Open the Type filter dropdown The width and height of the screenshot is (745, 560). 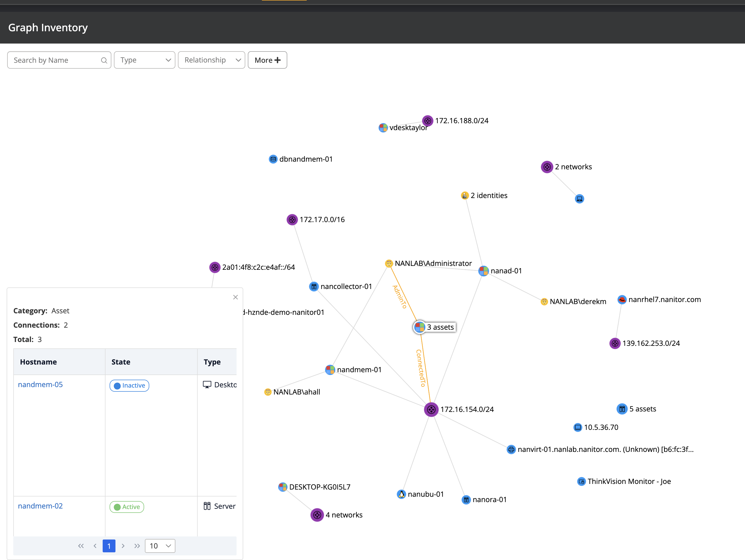pyautogui.click(x=144, y=60)
